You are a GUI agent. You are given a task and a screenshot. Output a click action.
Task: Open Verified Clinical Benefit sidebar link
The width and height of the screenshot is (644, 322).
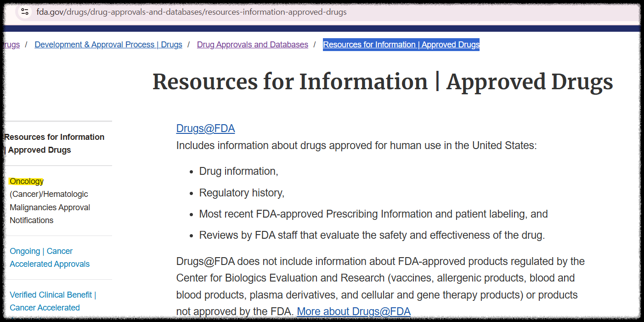(x=53, y=301)
